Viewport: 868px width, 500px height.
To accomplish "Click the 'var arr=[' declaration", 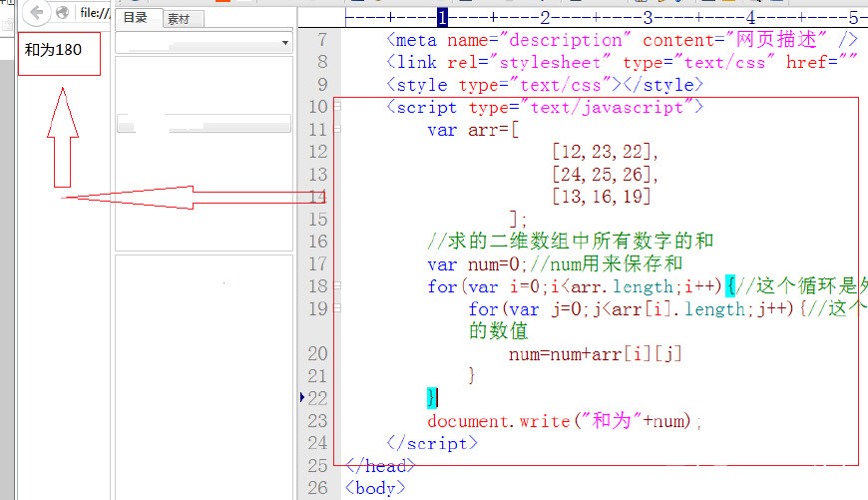I will (473, 130).
